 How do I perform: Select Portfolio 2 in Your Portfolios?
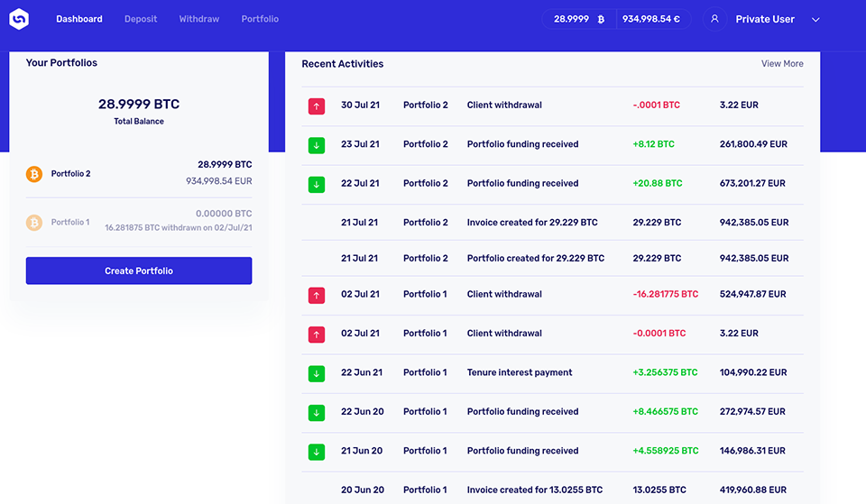pos(139,173)
